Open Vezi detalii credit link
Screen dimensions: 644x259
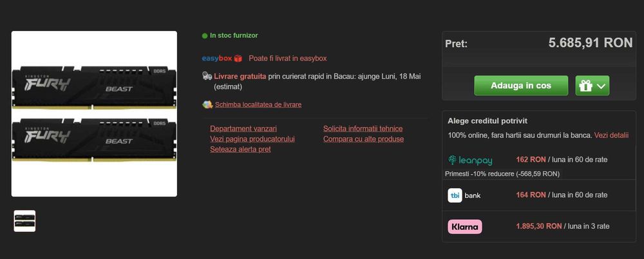click(611, 135)
